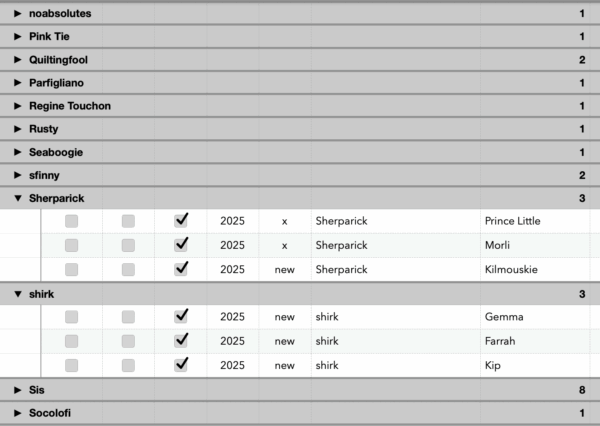Uncheck the checked box for Prince Little
Image resolution: width=600 pixels, height=426 pixels.
[181, 220]
